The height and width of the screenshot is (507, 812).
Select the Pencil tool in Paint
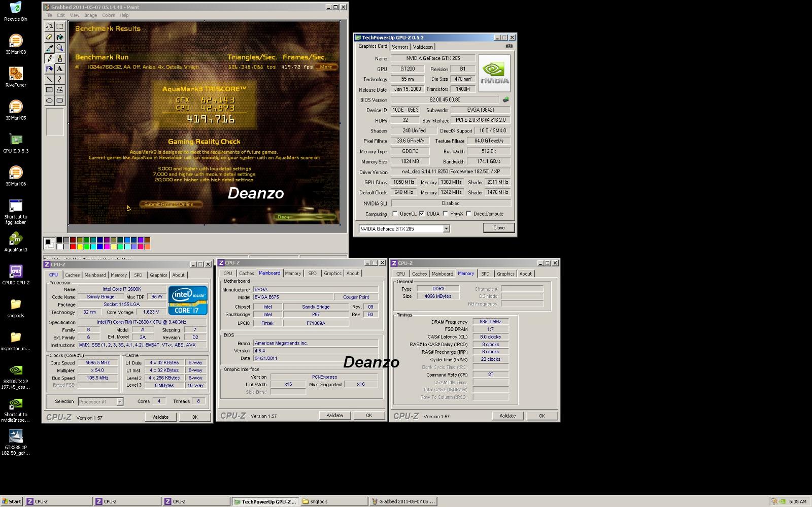pyautogui.click(x=49, y=58)
